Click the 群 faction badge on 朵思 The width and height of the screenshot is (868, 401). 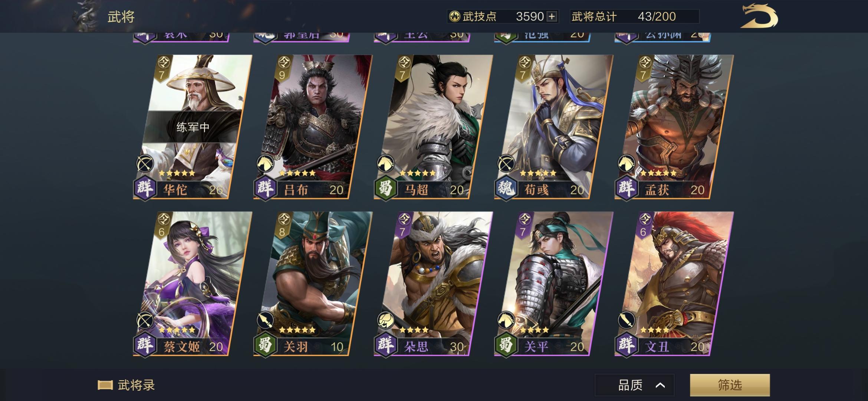pos(385,345)
